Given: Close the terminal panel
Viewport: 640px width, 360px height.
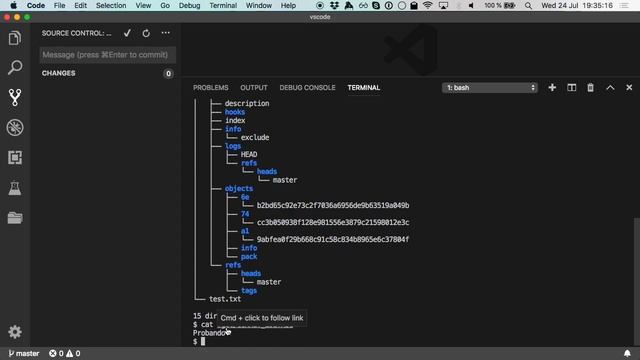Looking at the screenshot, I should click(629, 87).
